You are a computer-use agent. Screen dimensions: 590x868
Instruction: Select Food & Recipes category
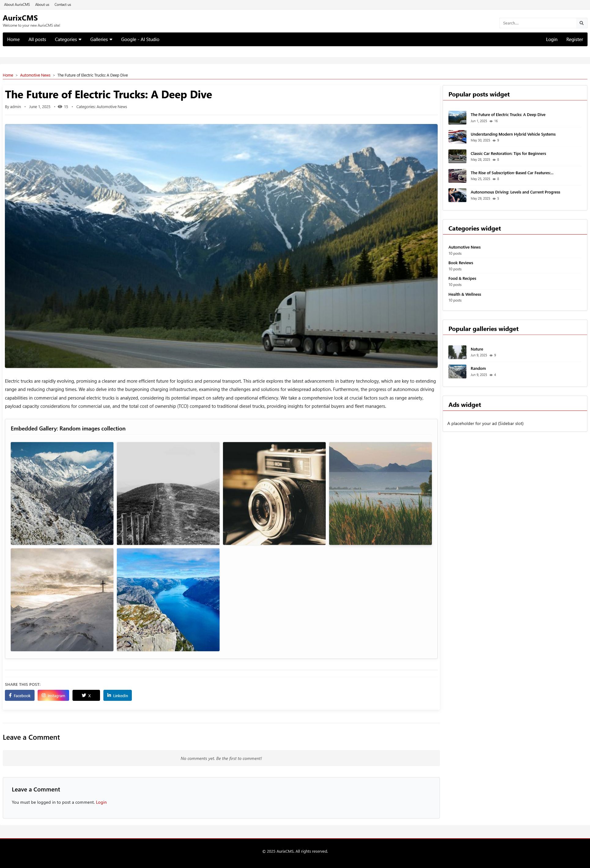point(462,279)
